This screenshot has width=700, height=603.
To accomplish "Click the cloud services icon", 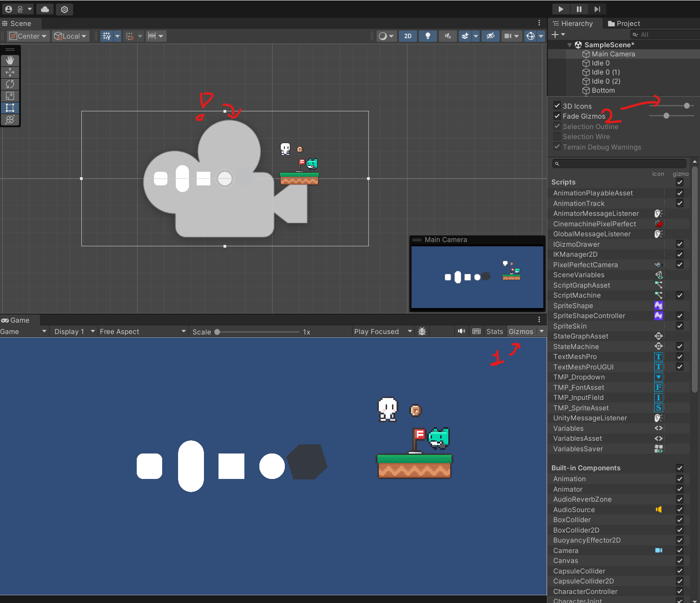I will click(45, 9).
